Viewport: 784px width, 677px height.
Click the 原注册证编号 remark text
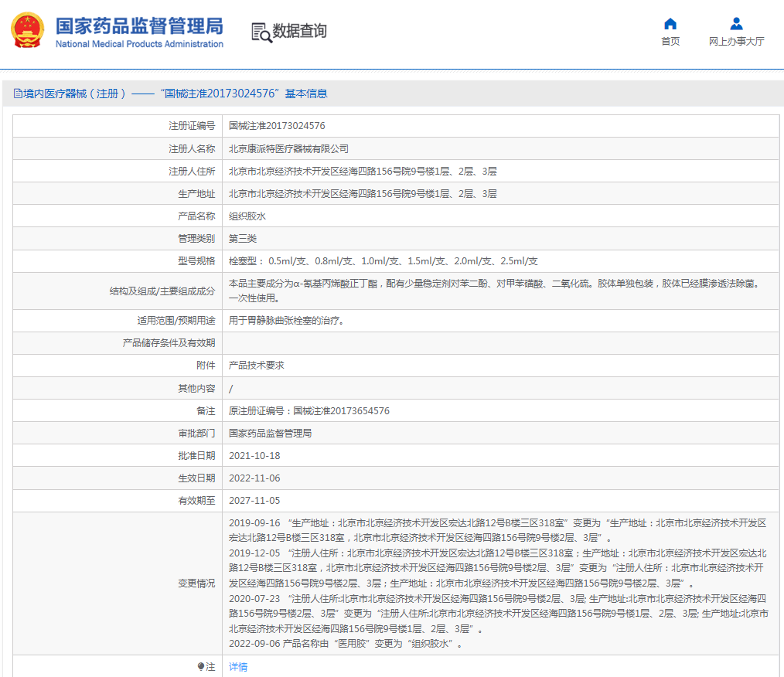tap(309, 411)
